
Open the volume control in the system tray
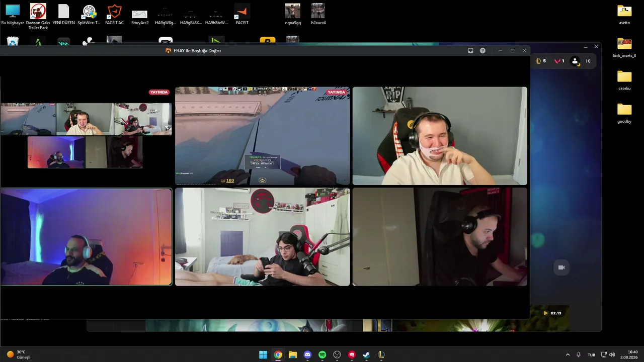pos(612,355)
